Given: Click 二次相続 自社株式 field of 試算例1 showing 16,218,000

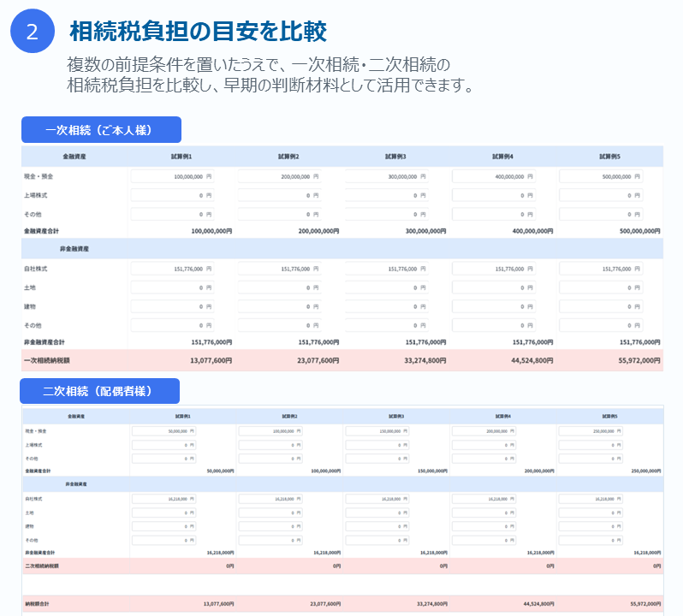Looking at the screenshot, I should 163,499.
